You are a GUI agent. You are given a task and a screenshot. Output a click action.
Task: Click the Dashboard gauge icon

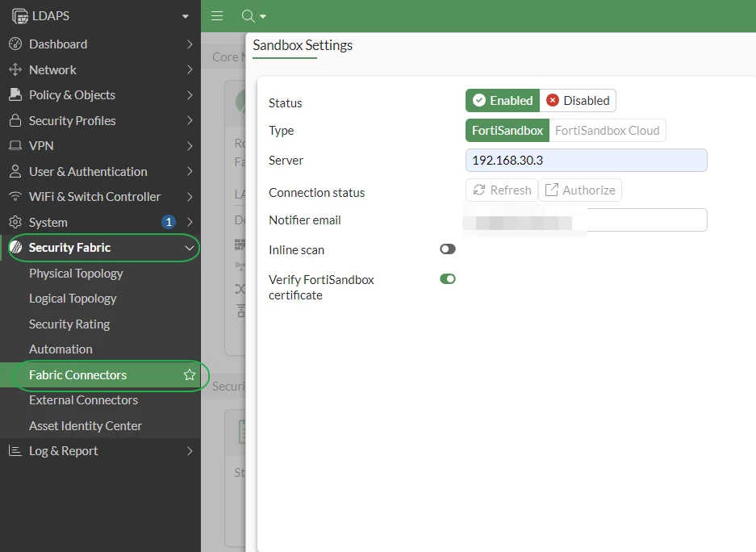click(x=15, y=44)
